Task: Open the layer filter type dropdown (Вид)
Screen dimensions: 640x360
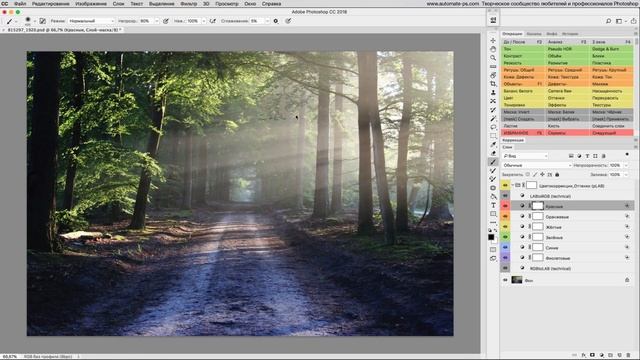Action: pyautogui.click(x=525, y=156)
